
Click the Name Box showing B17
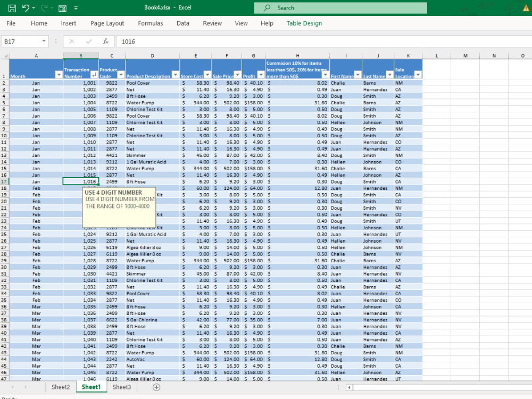pyautogui.click(x=21, y=41)
